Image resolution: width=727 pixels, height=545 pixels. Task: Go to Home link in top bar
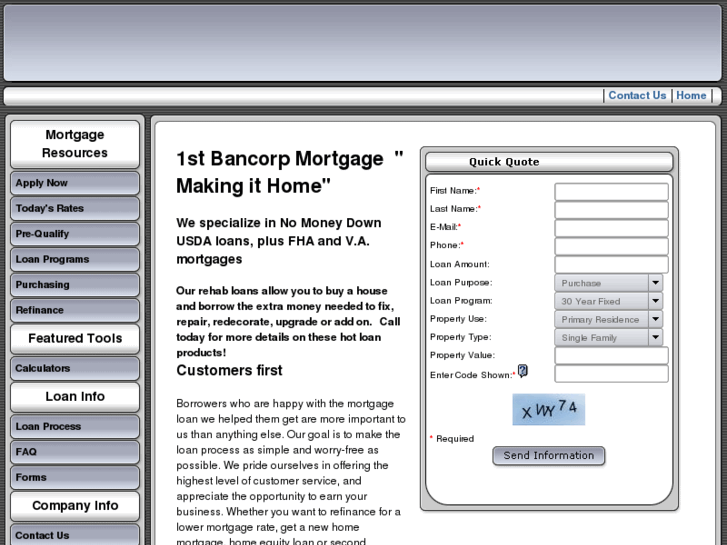point(691,96)
